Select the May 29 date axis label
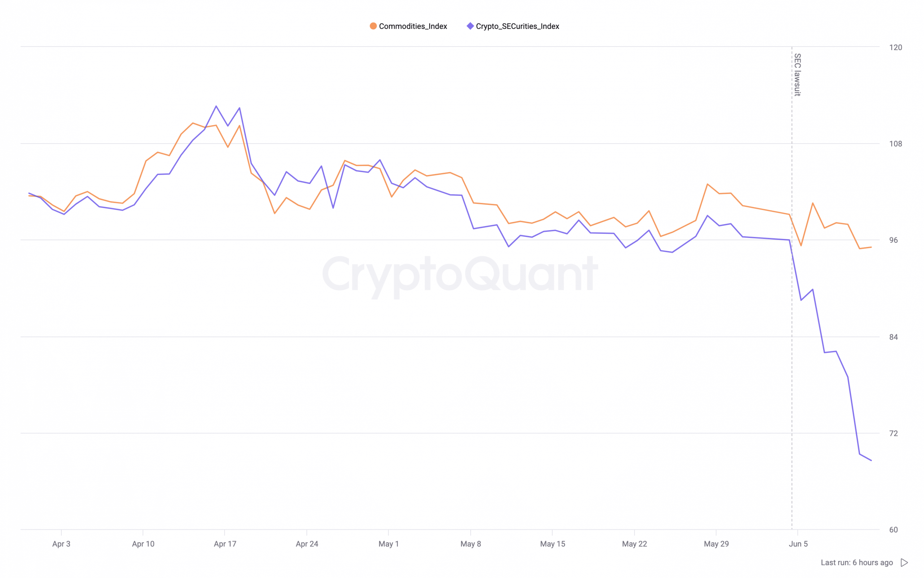The height and width of the screenshot is (578, 924). tap(716, 544)
